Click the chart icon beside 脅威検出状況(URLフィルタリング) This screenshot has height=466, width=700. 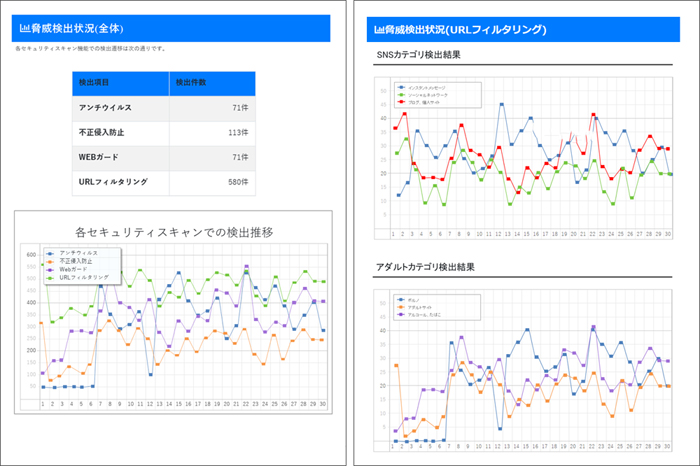click(379, 30)
